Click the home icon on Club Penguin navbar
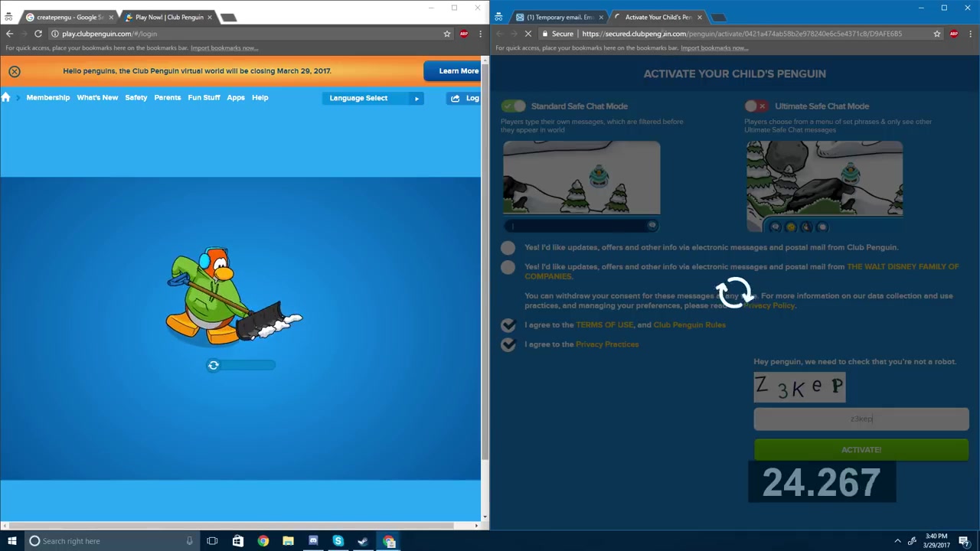The width and height of the screenshot is (980, 551). [x=6, y=98]
